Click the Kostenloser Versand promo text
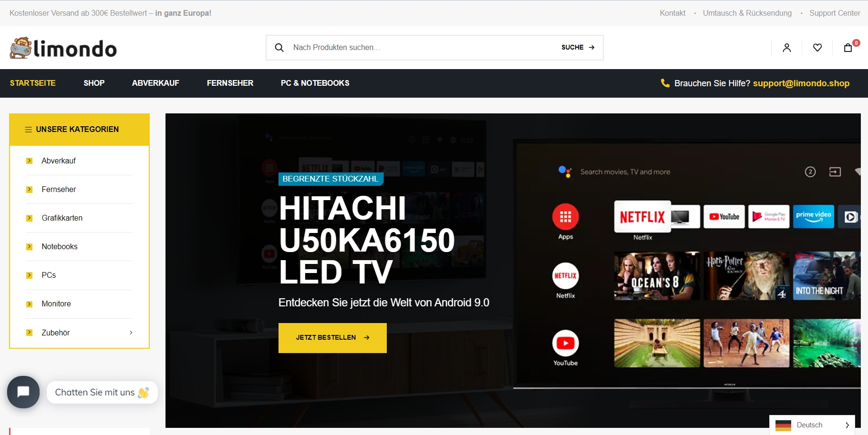Image resolution: width=868 pixels, height=435 pixels. [x=110, y=13]
